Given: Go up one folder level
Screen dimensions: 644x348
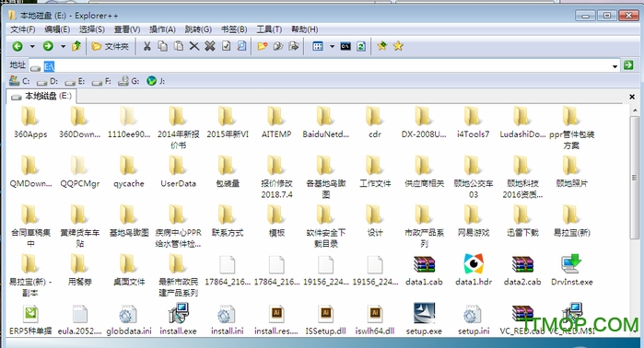Looking at the screenshot, I should (x=76, y=46).
